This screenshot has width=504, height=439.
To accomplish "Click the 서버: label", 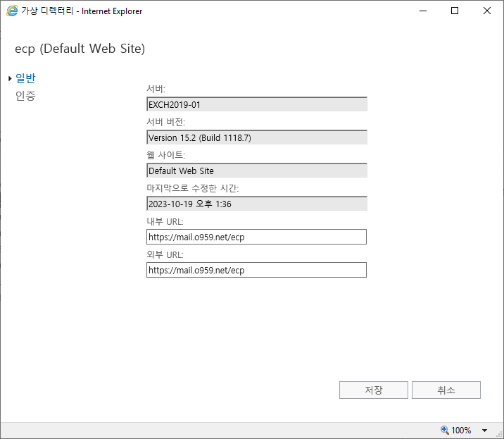I will pyautogui.click(x=156, y=89).
